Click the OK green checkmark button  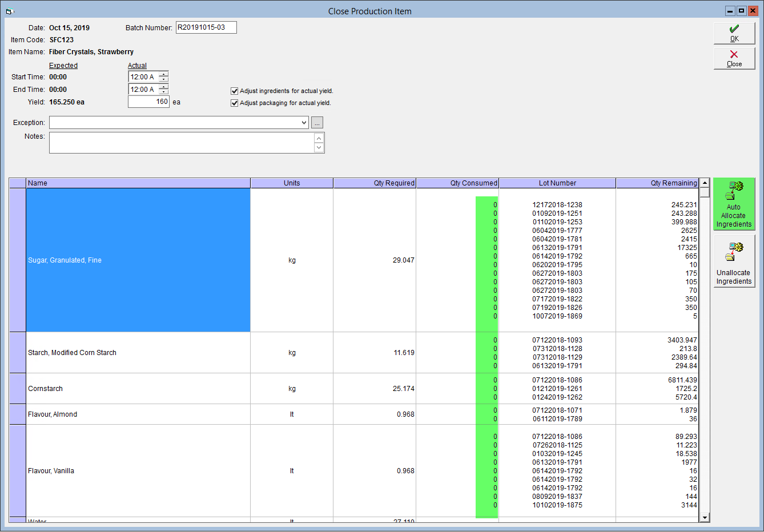tap(734, 34)
